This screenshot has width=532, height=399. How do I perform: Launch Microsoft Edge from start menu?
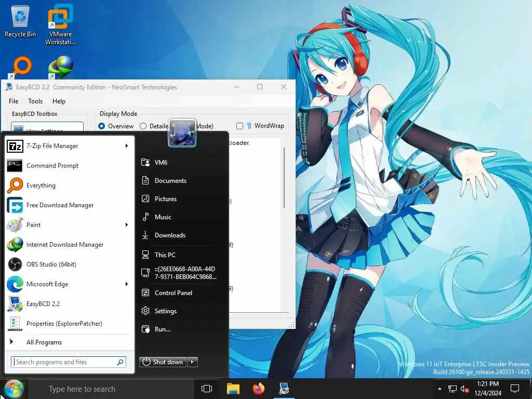click(x=70, y=284)
